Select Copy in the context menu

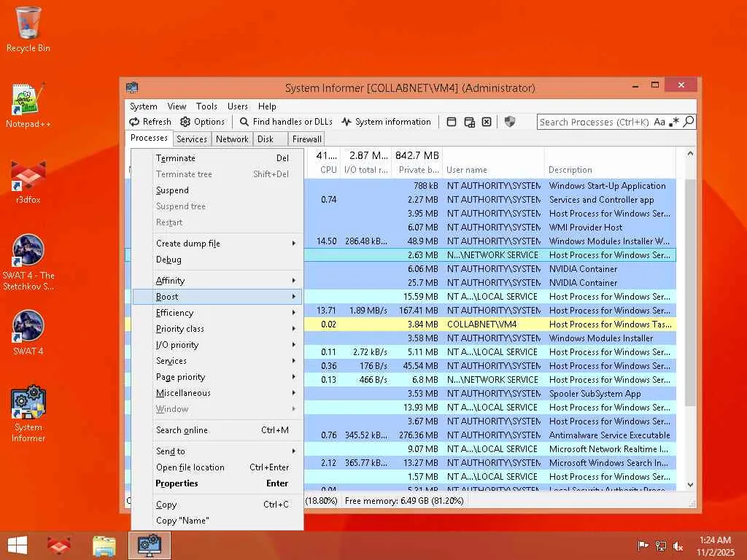point(217,505)
